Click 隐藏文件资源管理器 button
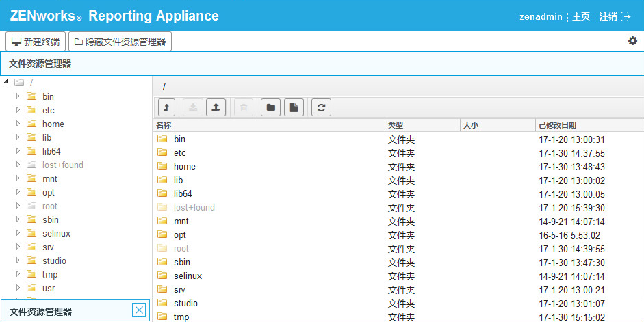The width and height of the screenshot is (644, 322). point(120,42)
